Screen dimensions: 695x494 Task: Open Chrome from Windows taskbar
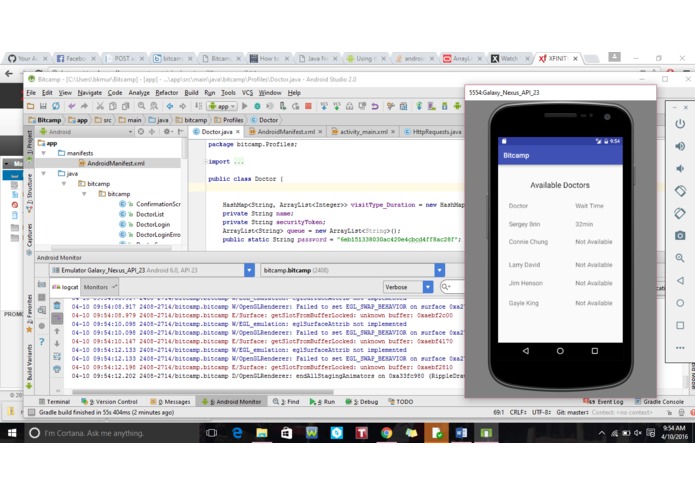[x=387, y=433]
